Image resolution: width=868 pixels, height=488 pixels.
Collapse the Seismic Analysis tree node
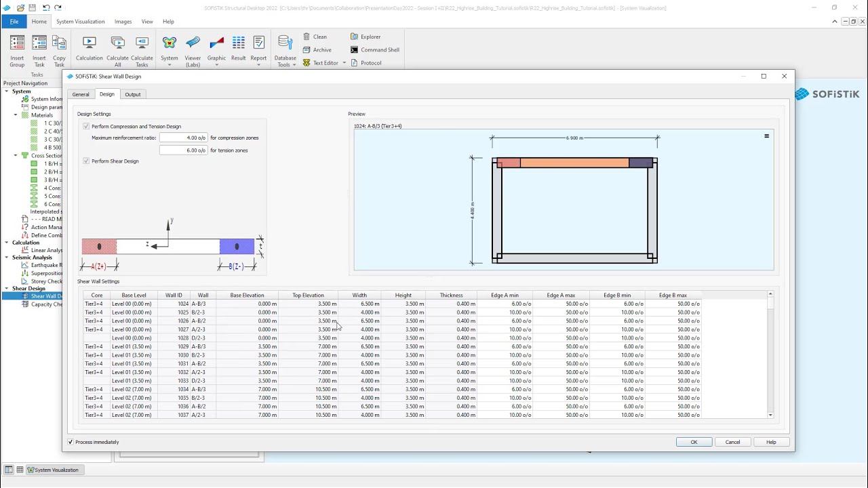(x=6, y=258)
